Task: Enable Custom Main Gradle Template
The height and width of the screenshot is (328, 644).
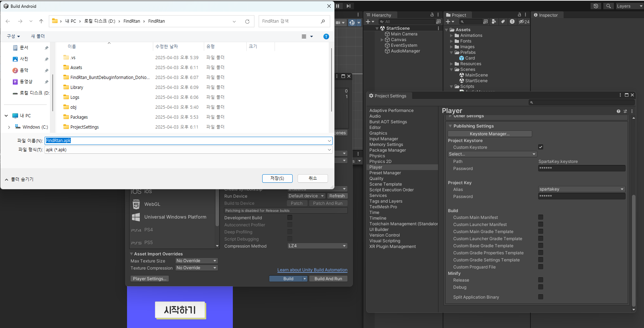Action: (541, 231)
